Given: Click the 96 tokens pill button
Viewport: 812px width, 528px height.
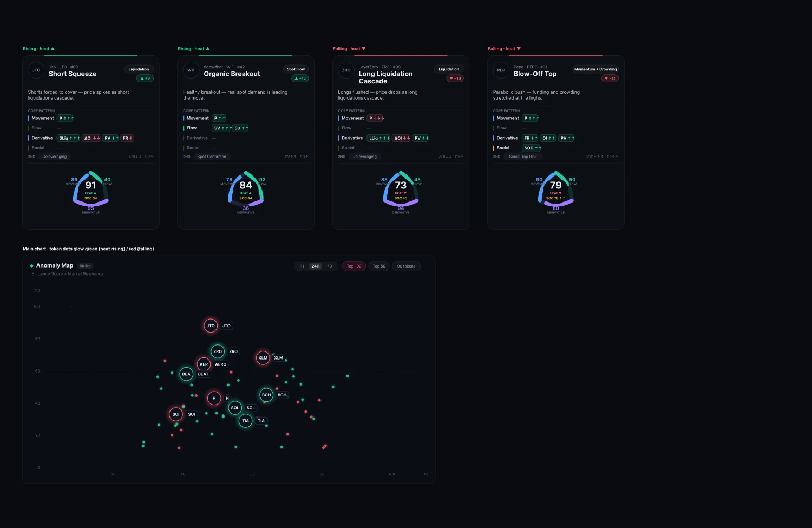Looking at the screenshot, I should point(407,266).
